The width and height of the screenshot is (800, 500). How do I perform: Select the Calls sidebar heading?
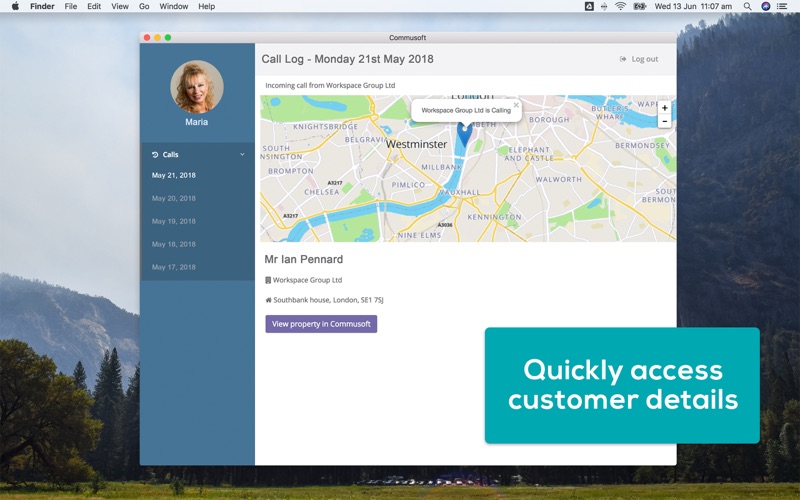click(170, 155)
